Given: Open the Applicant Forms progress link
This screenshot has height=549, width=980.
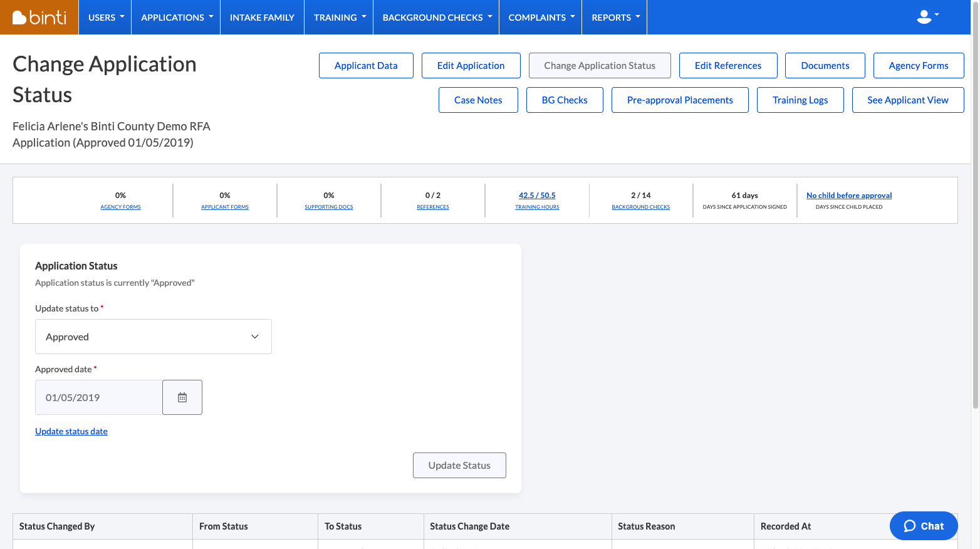Looking at the screenshot, I should pos(225,207).
